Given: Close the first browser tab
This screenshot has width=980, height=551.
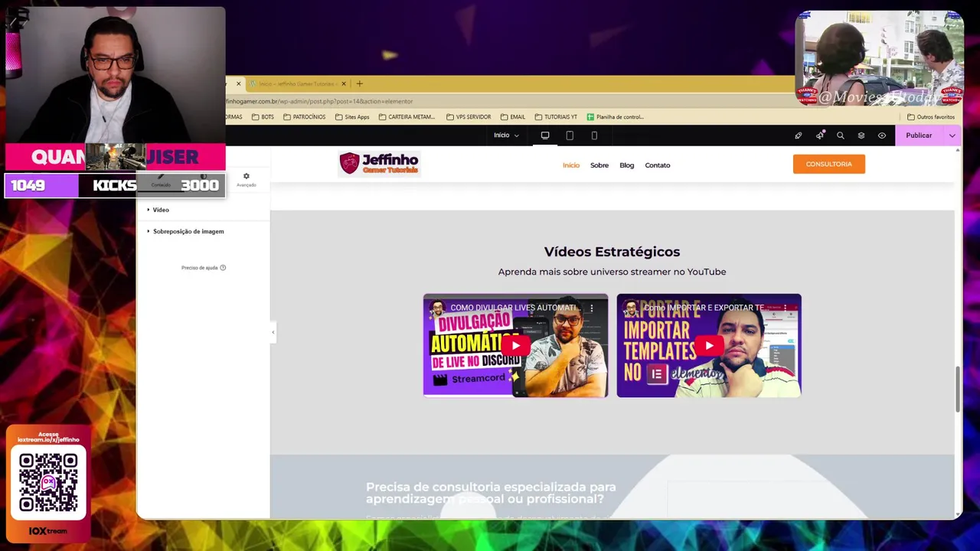Looking at the screenshot, I should click(238, 83).
